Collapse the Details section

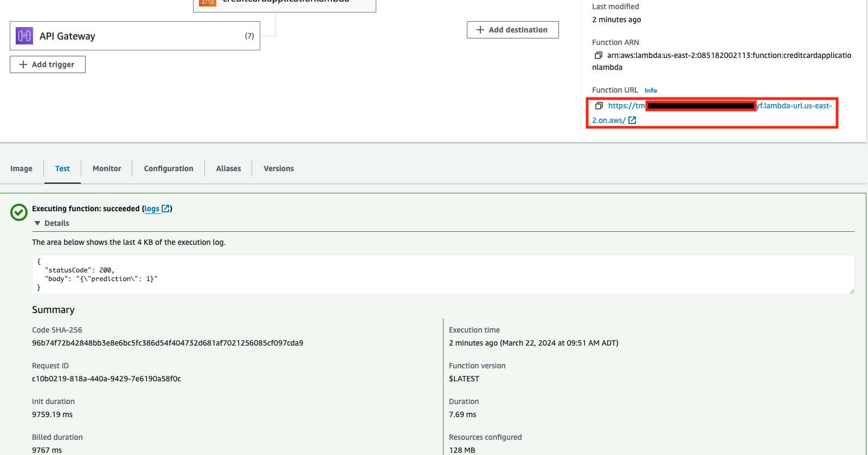click(37, 223)
